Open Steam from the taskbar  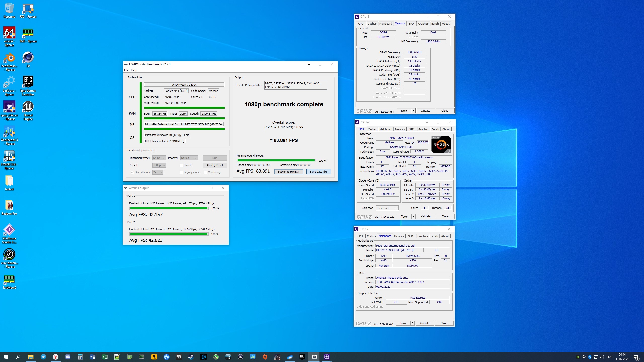(x=191, y=357)
